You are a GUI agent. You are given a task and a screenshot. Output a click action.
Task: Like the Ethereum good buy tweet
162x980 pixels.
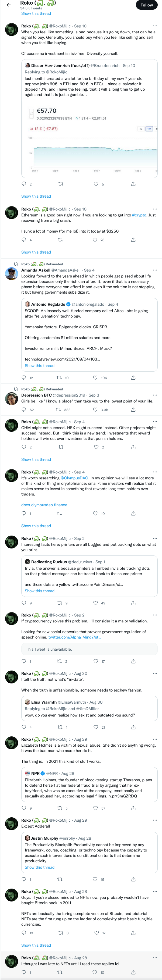coord(95,240)
